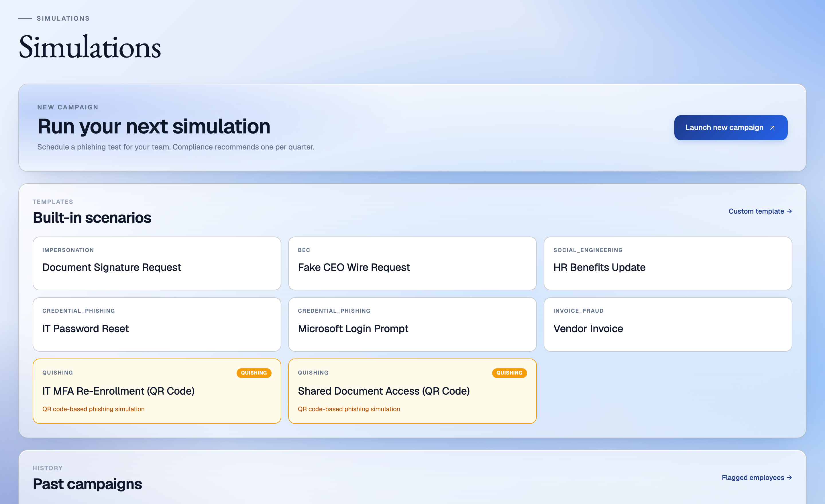Click the IMPERSONATION category label

click(x=68, y=250)
